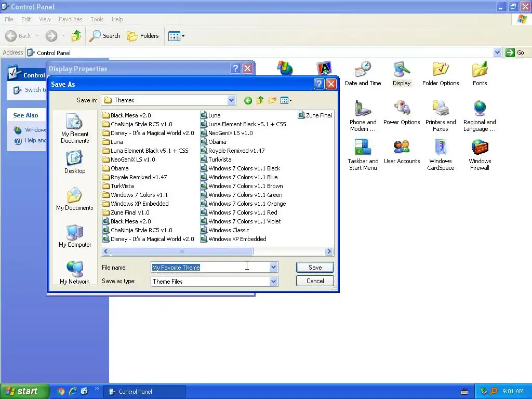Expand File name dropdown arrow
The image size is (532, 399).
[273, 268]
